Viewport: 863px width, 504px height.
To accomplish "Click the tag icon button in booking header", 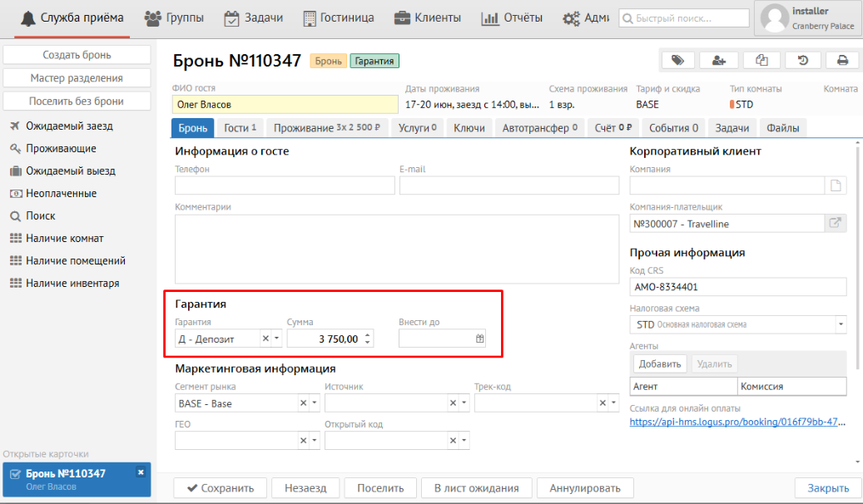I will coord(677,60).
